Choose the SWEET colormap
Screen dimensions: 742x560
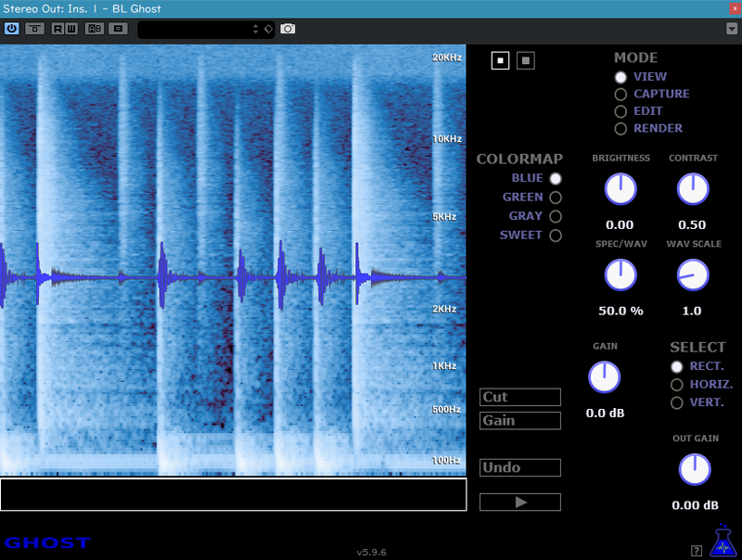pyautogui.click(x=556, y=235)
